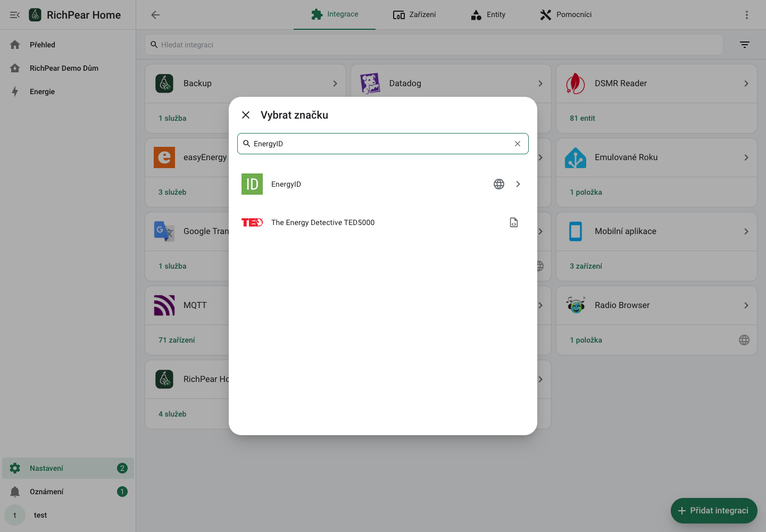766x532 pixels.
Task: Open Nastavení in the sidebar
Action: point(68,468)
